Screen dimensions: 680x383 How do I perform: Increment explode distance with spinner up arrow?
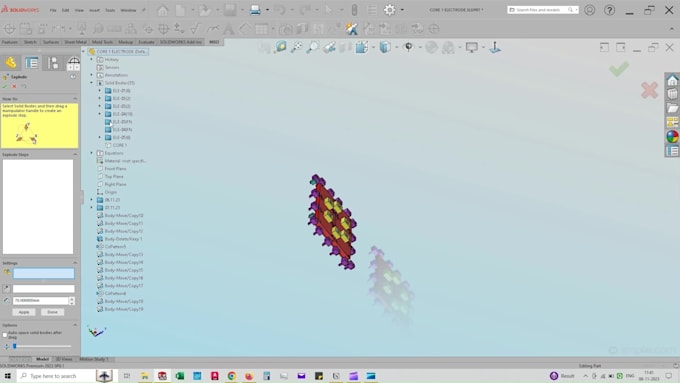pos(72,298)
